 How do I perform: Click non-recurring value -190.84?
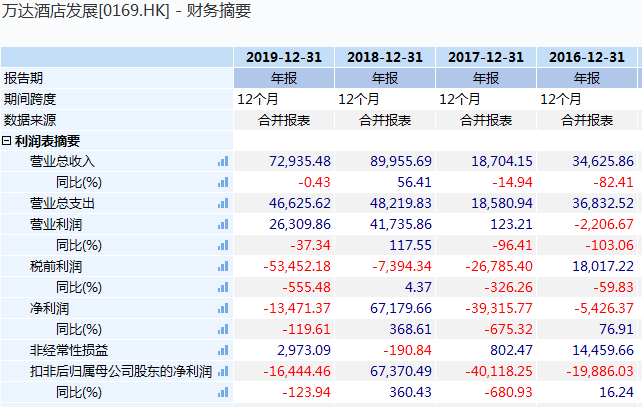click(x=407, y=350)
